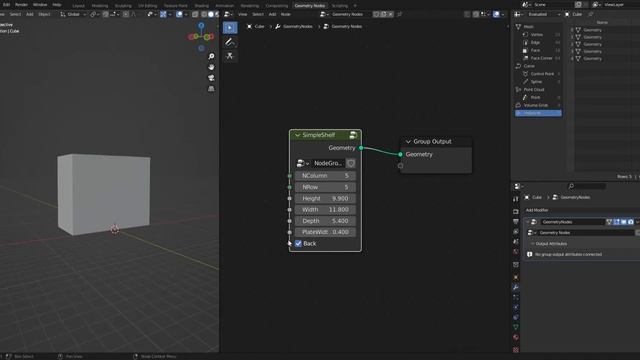Open the node editor Node menu
640x360 pixels.
[286, 14]
